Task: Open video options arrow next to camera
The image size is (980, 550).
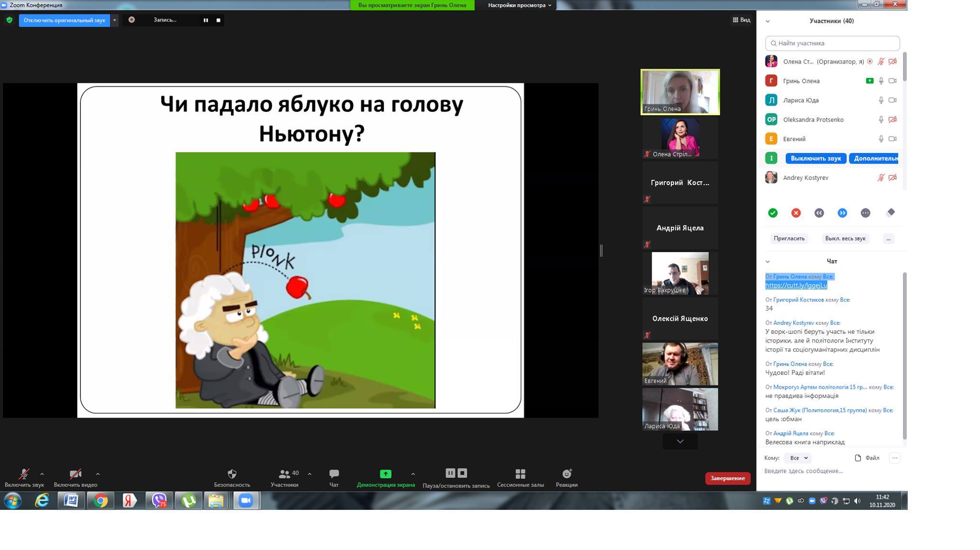Action: [98, 474]
